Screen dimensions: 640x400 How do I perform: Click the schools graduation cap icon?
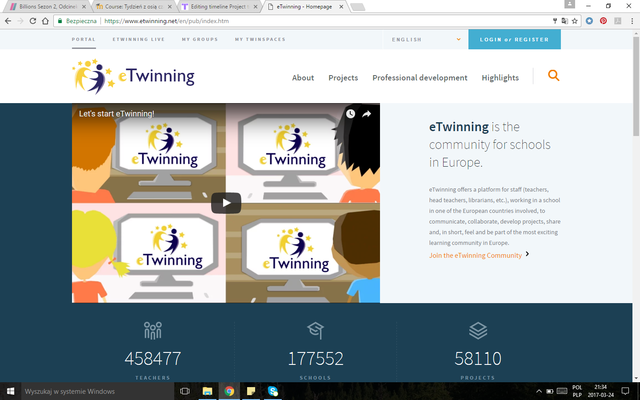point(316,330)
